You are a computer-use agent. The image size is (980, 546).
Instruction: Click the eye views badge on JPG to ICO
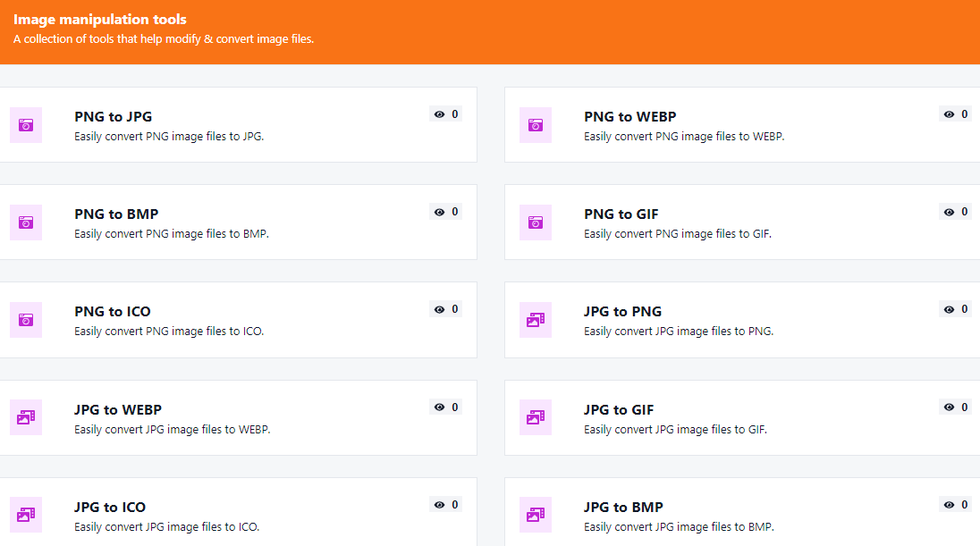point(445,505)
